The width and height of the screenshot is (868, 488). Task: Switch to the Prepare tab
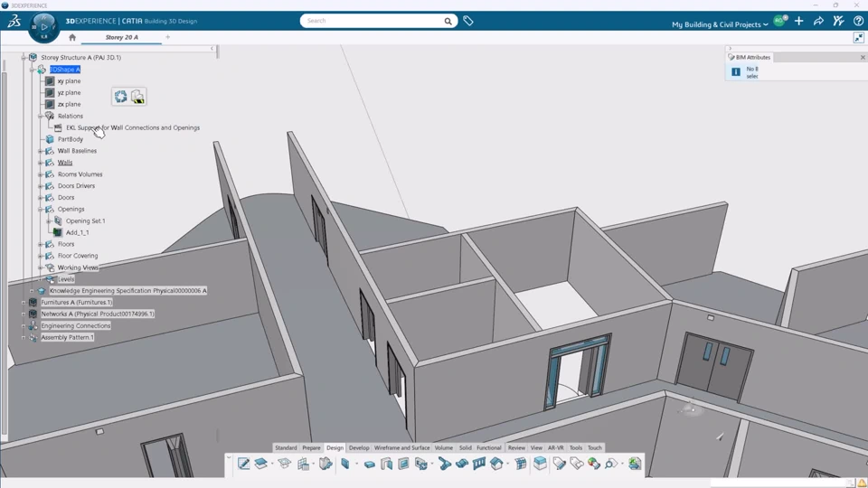[311, 447]
